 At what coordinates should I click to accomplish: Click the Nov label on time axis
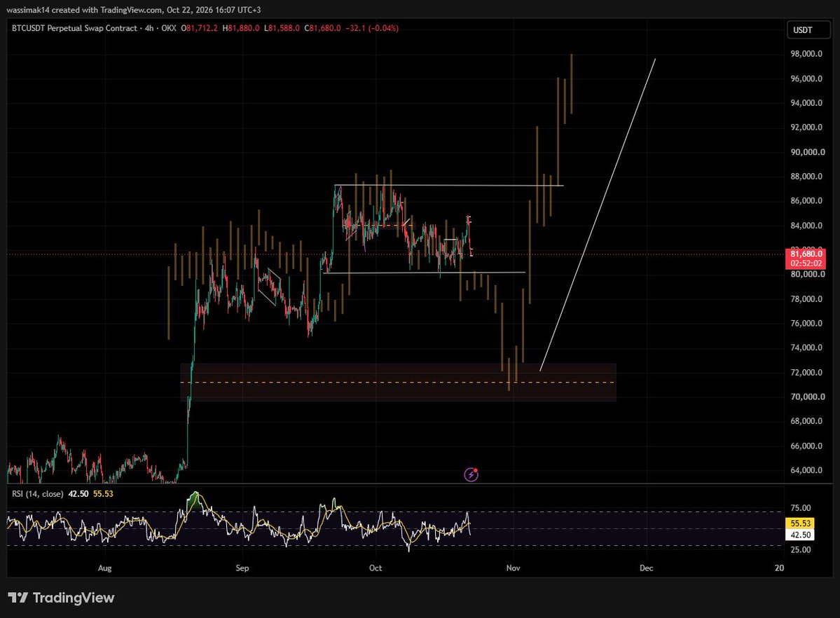514,568
